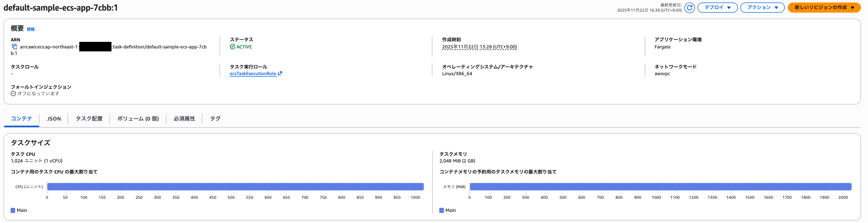Click the Fargate application environment value
Image resolution: width=868 pixels, height=223 pixels.
(663, 47)
